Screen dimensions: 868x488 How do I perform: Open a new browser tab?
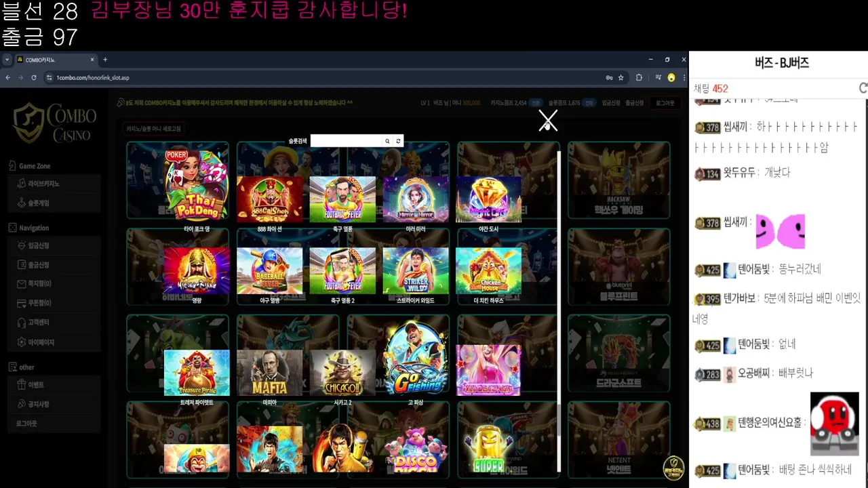coord(105,60)
